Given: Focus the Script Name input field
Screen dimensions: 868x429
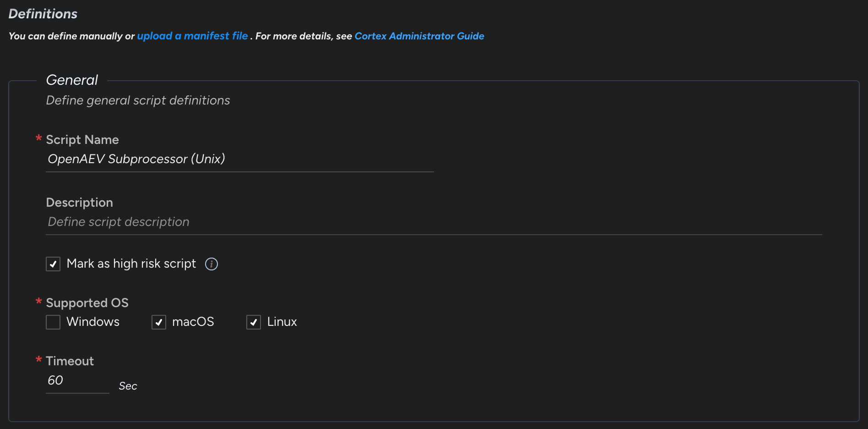Looking at the screenshot, I should (239, 159).
